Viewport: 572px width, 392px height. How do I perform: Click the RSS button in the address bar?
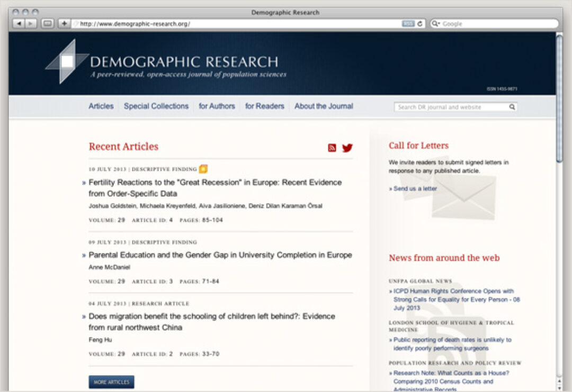(x=408, y=24)
